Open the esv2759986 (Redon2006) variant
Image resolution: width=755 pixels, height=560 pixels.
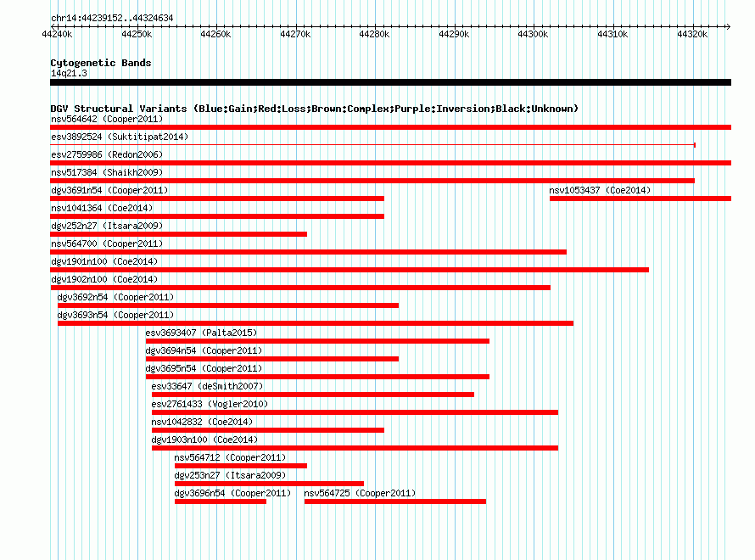coord(107,154)
